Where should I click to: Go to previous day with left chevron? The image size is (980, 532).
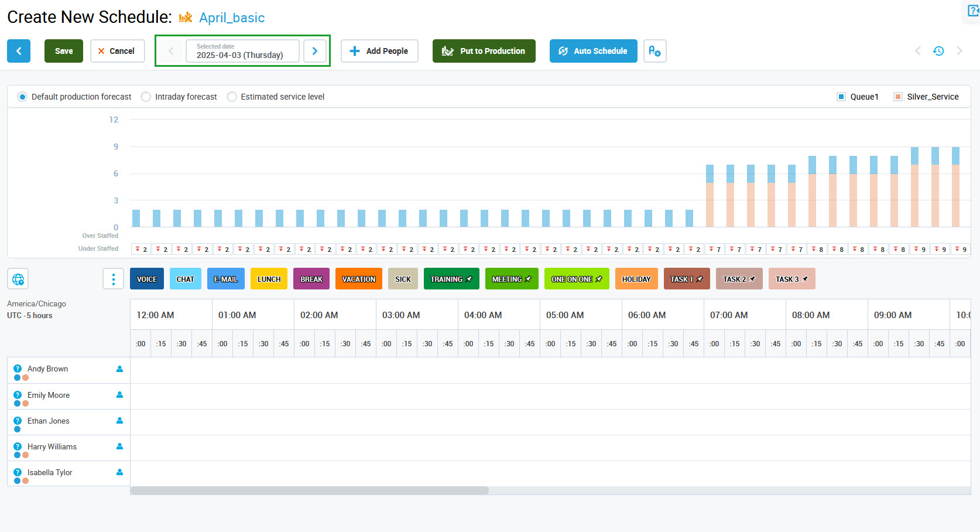(x=171, y=51)
